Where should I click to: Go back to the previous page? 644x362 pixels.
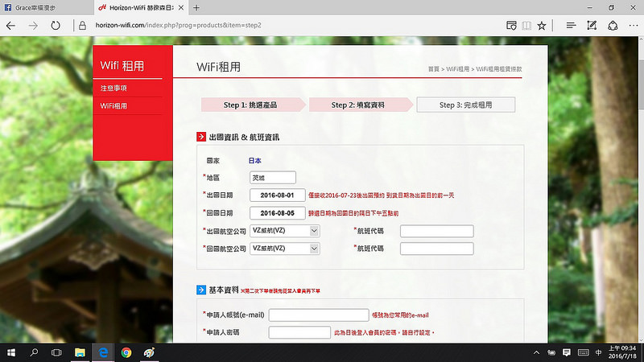(x=10, y=26)
